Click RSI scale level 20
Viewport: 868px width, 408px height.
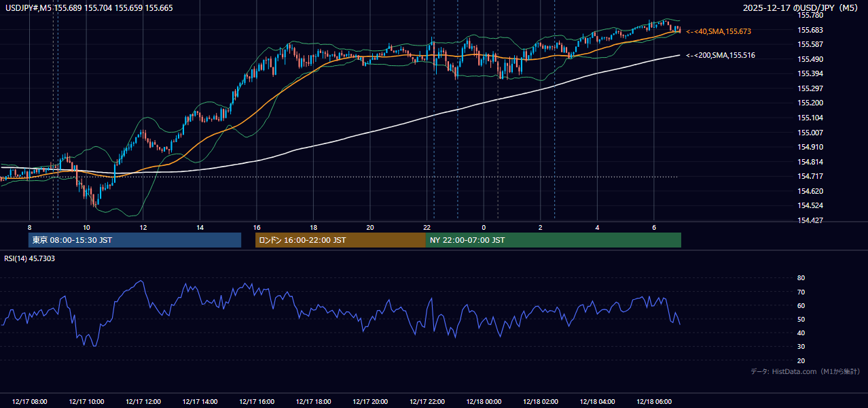801,360
